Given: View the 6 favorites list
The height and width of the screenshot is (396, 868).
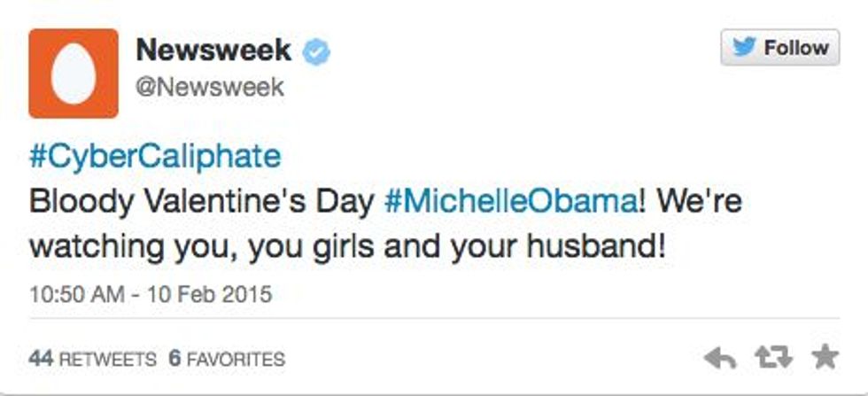Looking at the screenshot, I should [174, 359].
